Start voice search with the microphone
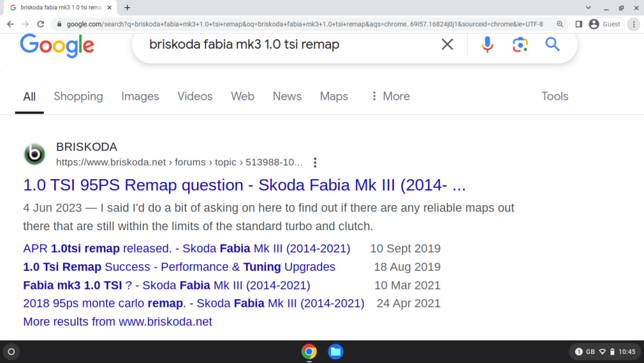644x363 pixels. click(487, 44)
